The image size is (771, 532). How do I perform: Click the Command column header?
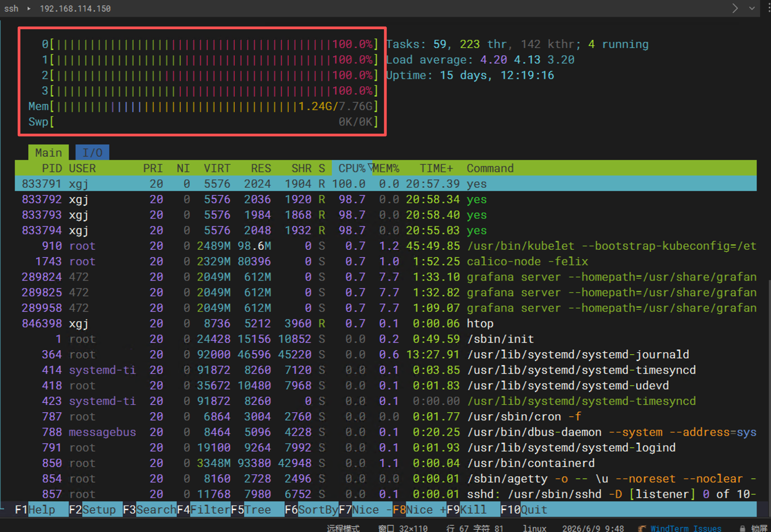(x=490, y=168)
